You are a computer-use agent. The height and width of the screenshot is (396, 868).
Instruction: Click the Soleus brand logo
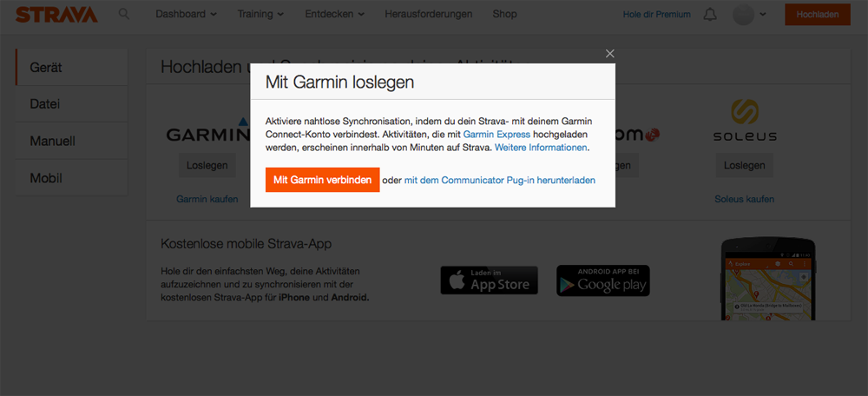(744, 121)
